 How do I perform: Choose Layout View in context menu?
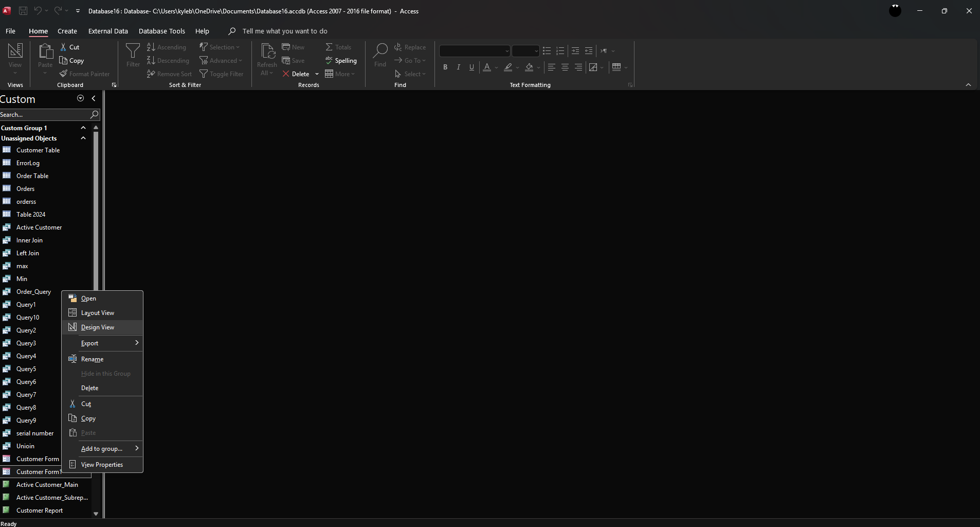[102, 313]
